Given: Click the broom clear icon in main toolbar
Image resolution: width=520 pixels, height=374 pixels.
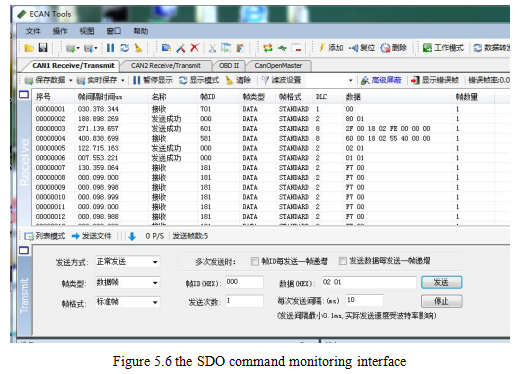Looking at the screenshot, I should 138,48.
